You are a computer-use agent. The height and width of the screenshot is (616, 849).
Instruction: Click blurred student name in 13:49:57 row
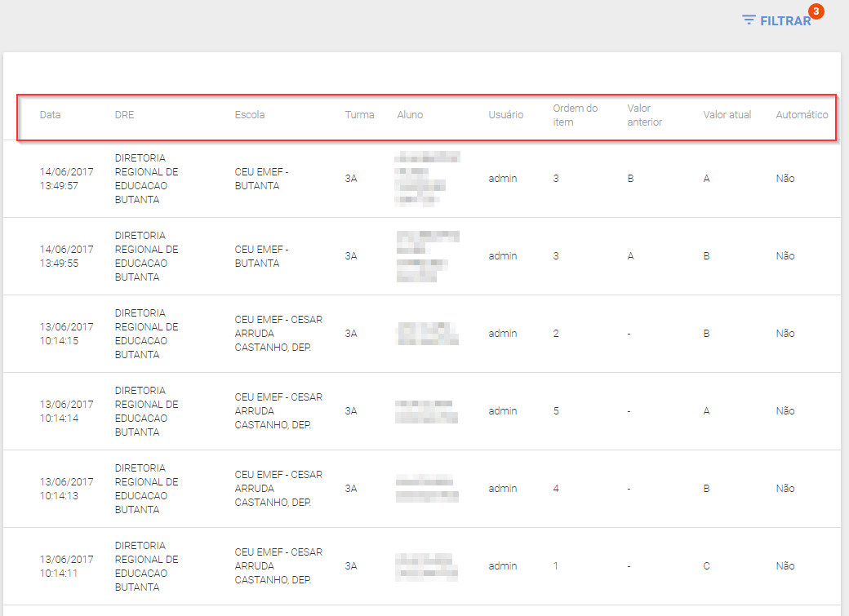point(427,179)
